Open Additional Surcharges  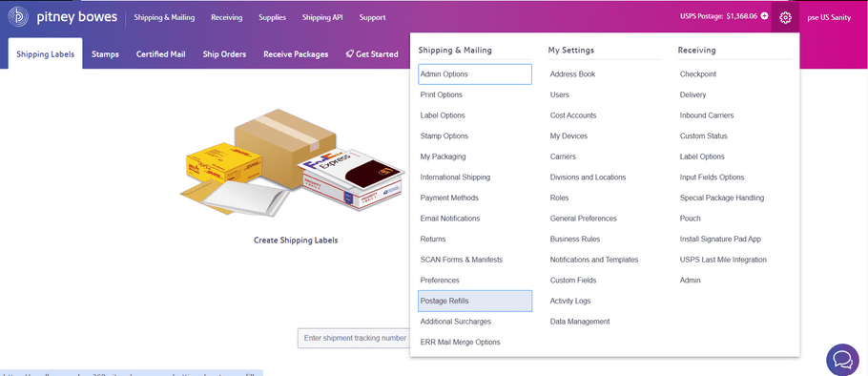tap(456, 322)
